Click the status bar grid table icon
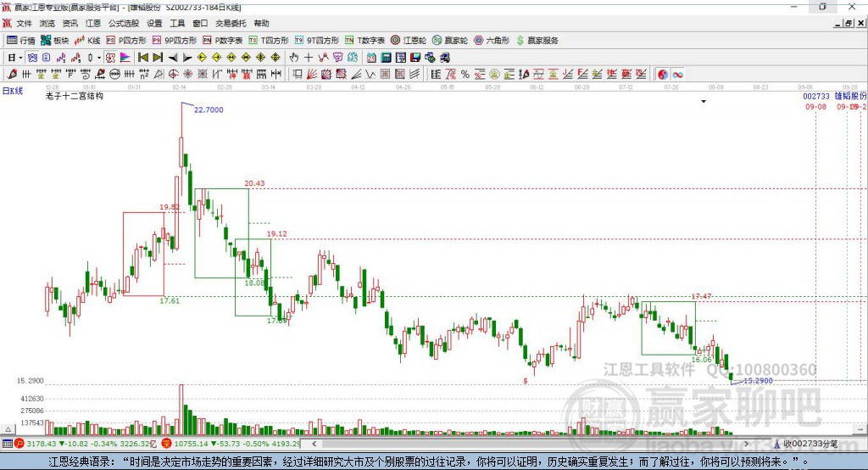The width and height of the screenshot is (868, 470). tap(7, 444)
